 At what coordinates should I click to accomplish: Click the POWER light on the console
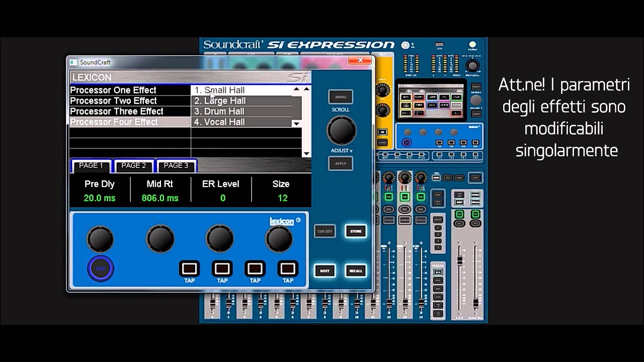tap(472, 45)
